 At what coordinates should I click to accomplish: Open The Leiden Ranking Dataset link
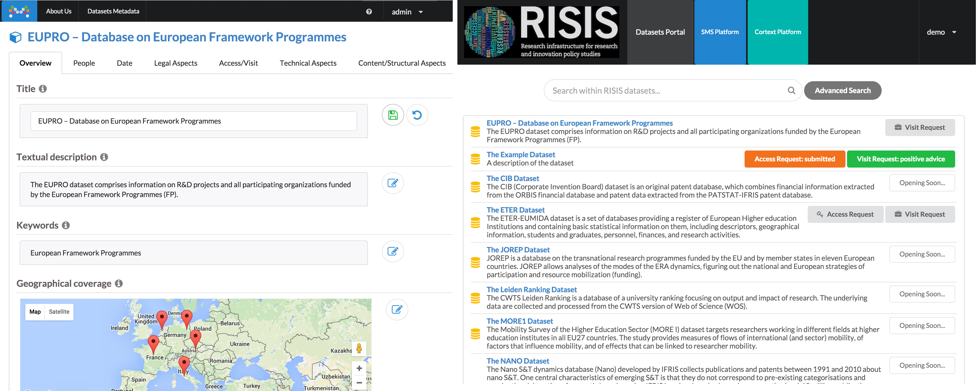[x=531, y=290]
